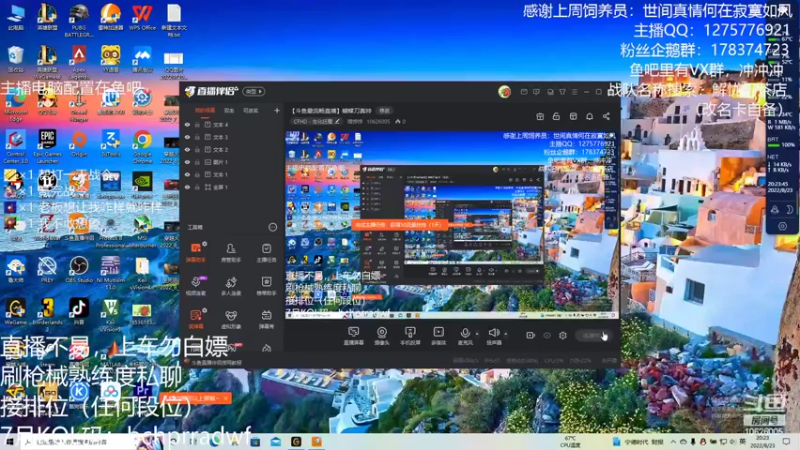Screen dimensions: 800x450
Task: Open Epic Games Launcher desktop icon
Action: point(47,146)
